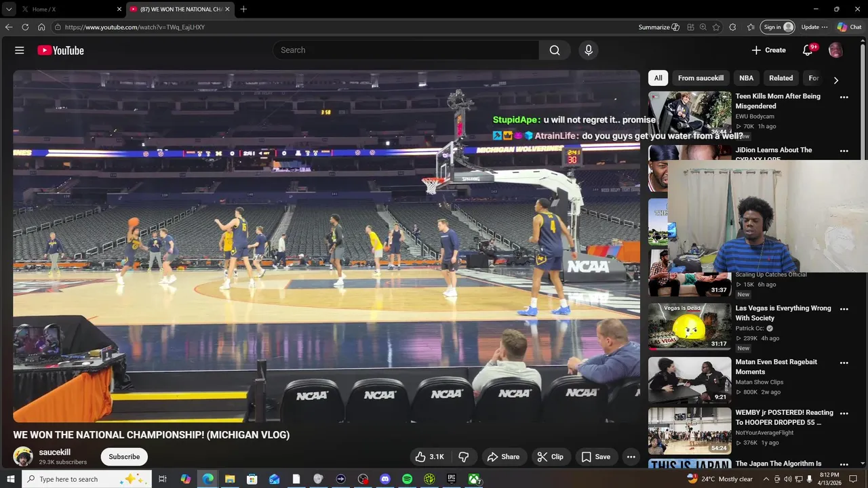Screen dimensions: 868x488
Task: Show more filter chips with the arrow
Action: [836, 80]
